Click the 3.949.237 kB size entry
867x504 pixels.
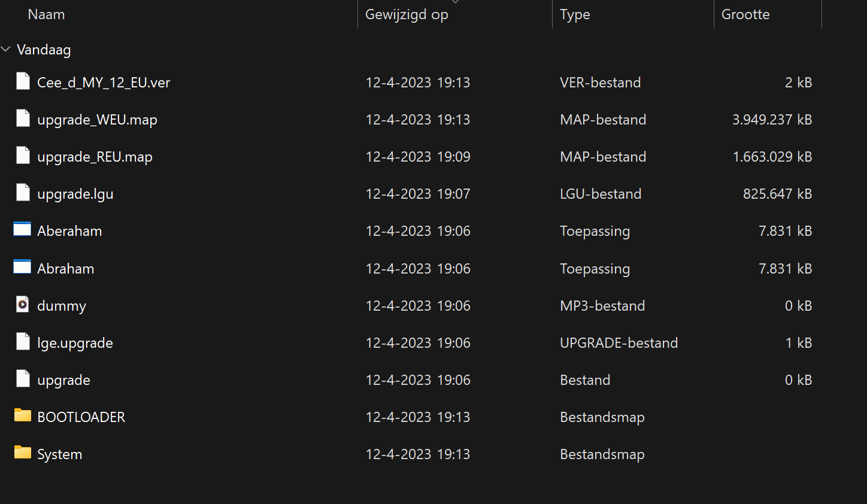(772, 120)
